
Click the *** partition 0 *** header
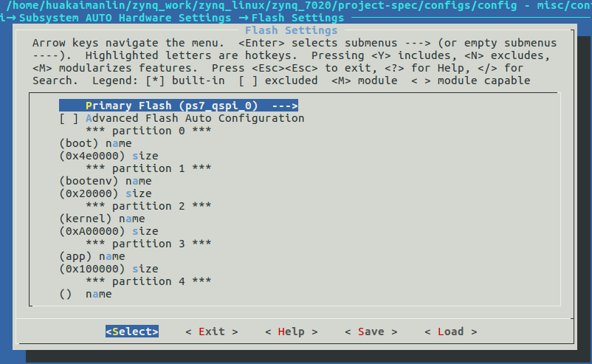pyautogui.click(x=148, y=131)
